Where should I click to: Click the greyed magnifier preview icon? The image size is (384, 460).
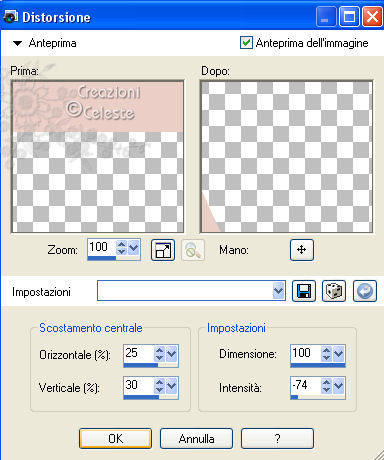point(193,250)
